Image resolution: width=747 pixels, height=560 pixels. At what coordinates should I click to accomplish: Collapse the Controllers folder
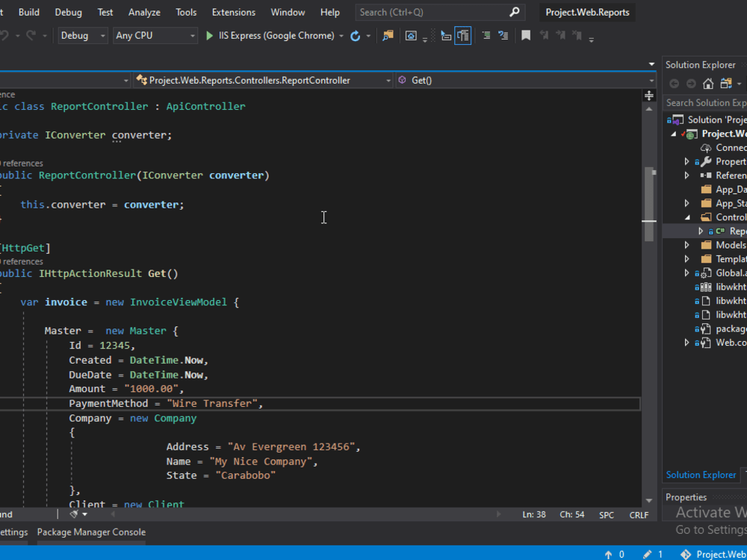[x=686, y=217]
